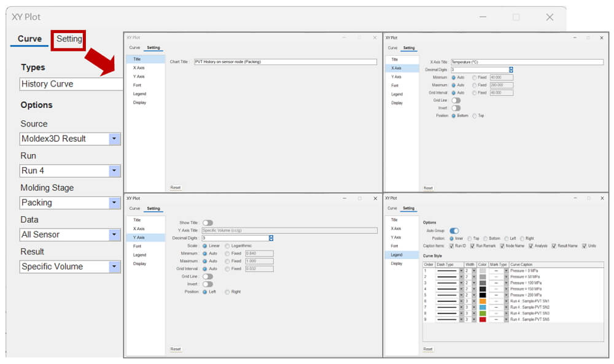614x364 pixels.
Task: Click into the Chart Title text field
Action: click(286, 62)
